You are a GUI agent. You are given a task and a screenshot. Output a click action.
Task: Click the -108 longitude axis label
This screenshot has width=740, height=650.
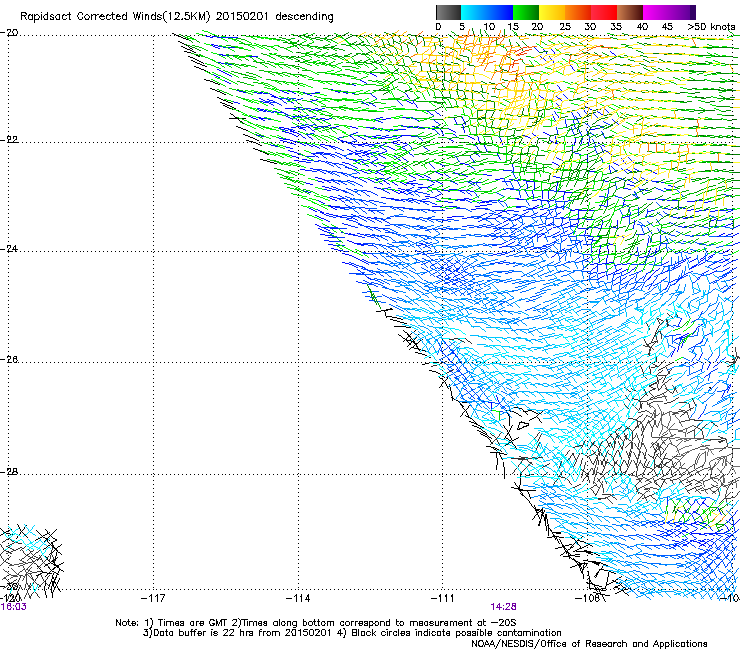(587, 599)
